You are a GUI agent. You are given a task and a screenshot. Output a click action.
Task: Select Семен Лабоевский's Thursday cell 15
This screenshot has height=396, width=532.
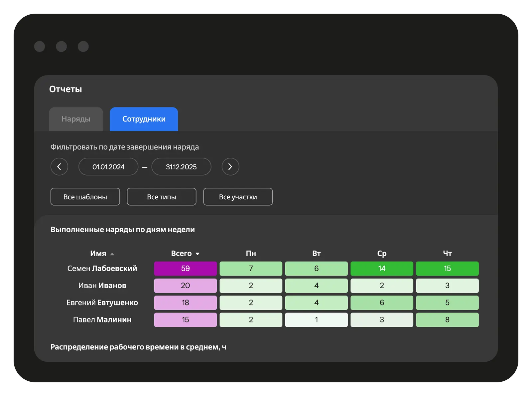[447, 269]
